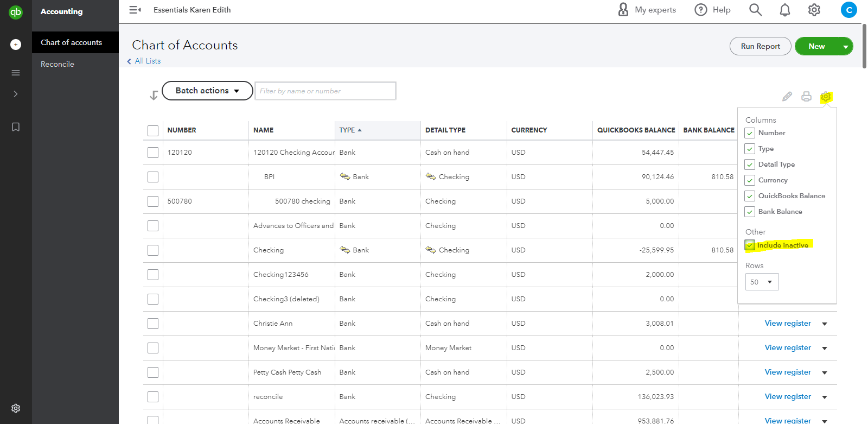
Task: Collapse the navigation menu icon
Action: point(135,10)
